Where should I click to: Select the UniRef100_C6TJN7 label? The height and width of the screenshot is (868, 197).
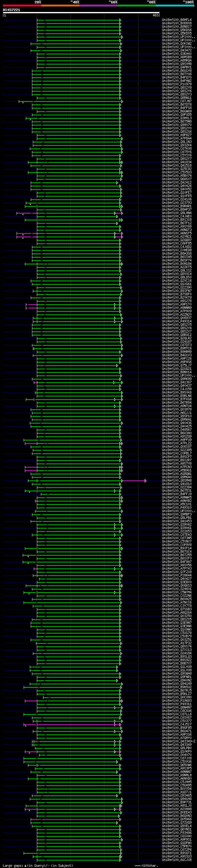point(177,101)
